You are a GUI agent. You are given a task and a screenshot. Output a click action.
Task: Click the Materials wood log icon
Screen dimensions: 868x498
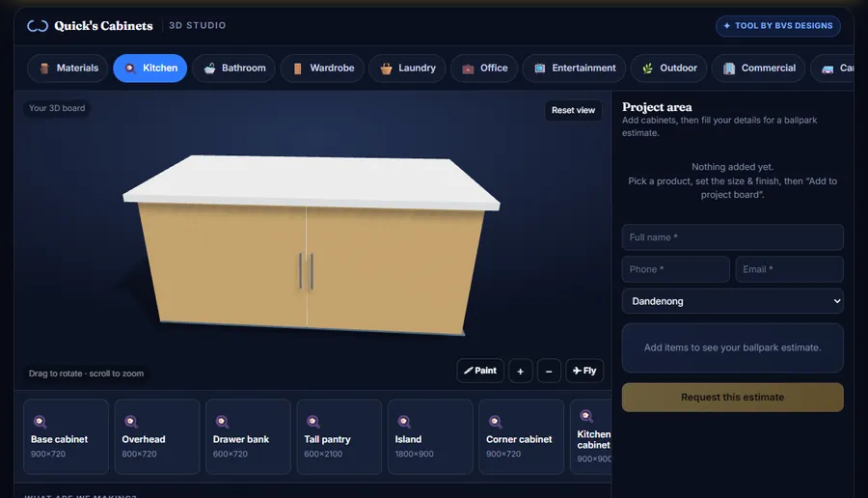point(44,69)
